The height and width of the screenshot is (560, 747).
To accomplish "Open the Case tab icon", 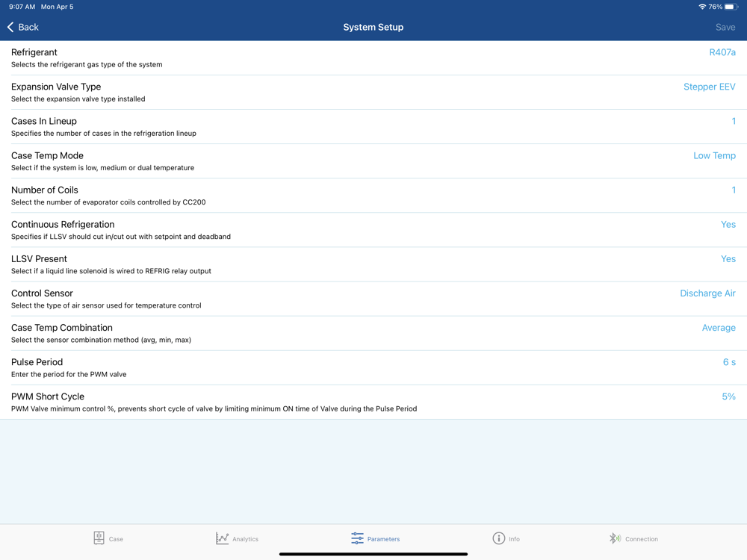I will point(99,538).
